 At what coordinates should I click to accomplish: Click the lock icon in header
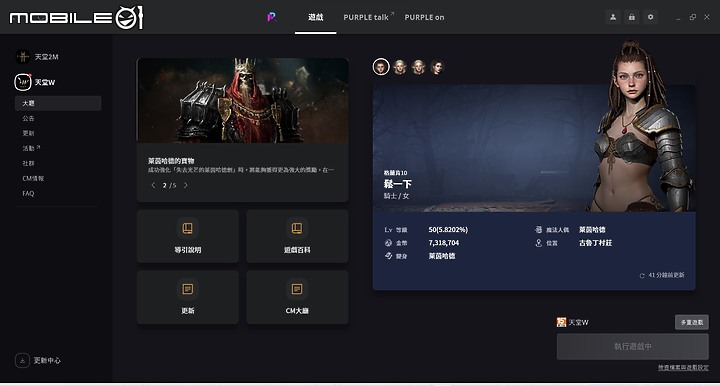(631, 17)
